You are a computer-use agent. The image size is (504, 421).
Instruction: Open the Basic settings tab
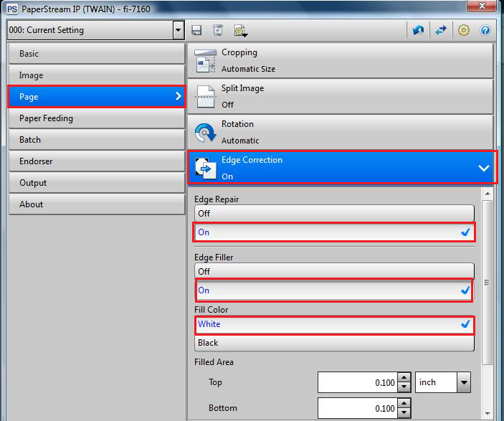[97, 54]
